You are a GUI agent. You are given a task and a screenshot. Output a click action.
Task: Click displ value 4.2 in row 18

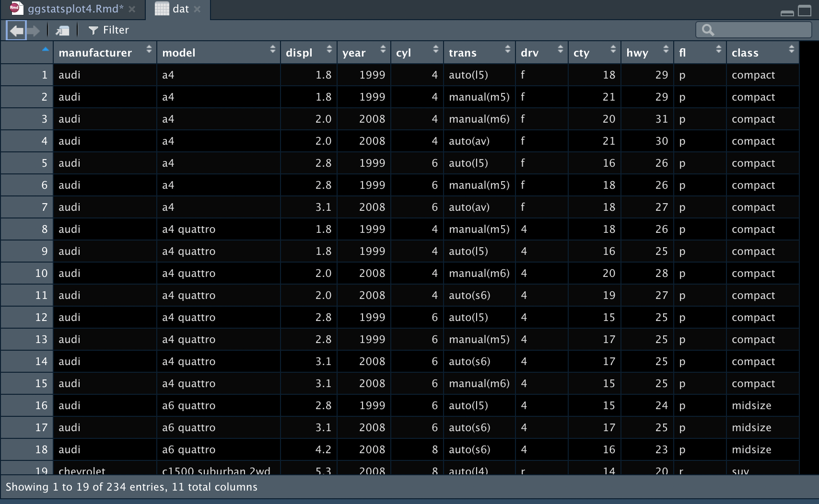324,449
